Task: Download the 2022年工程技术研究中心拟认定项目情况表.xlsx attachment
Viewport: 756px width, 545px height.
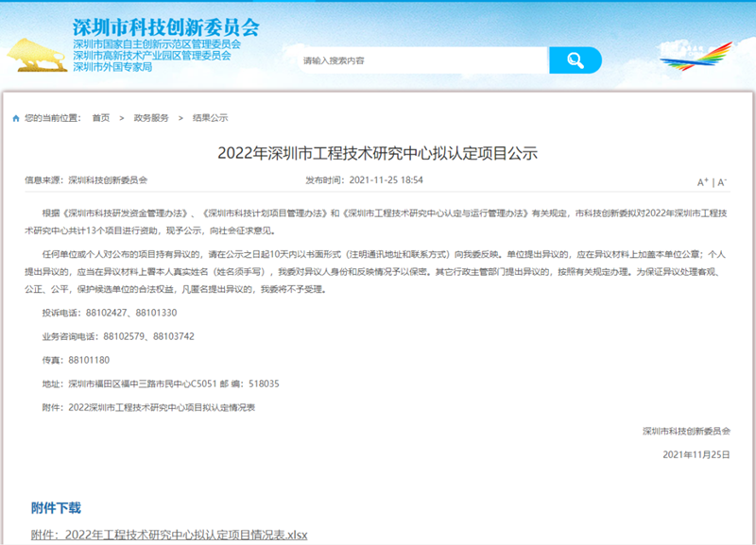Action: 169,535
